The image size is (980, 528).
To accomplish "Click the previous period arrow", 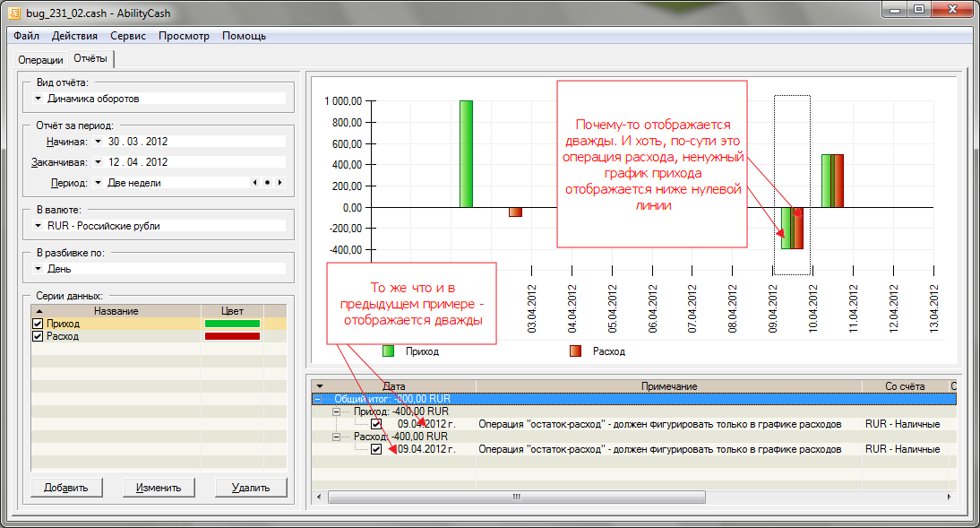I will tap(255, 183).
